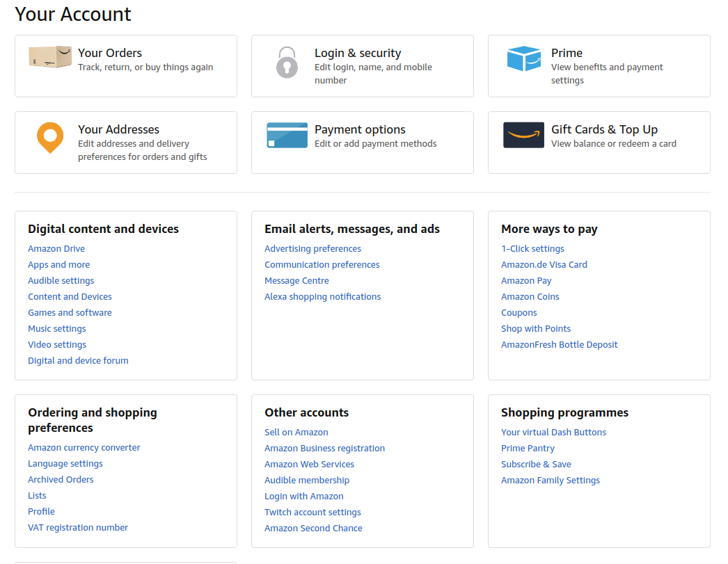Click the black Amazon gift card icon
The image size is (728, 564).
pos(523,135)
